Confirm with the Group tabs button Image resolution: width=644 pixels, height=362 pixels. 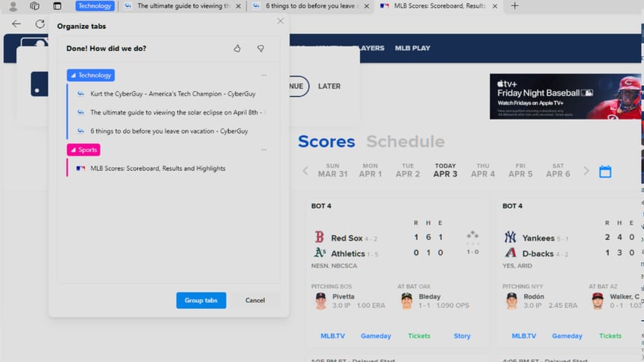(x=201, y=301)
